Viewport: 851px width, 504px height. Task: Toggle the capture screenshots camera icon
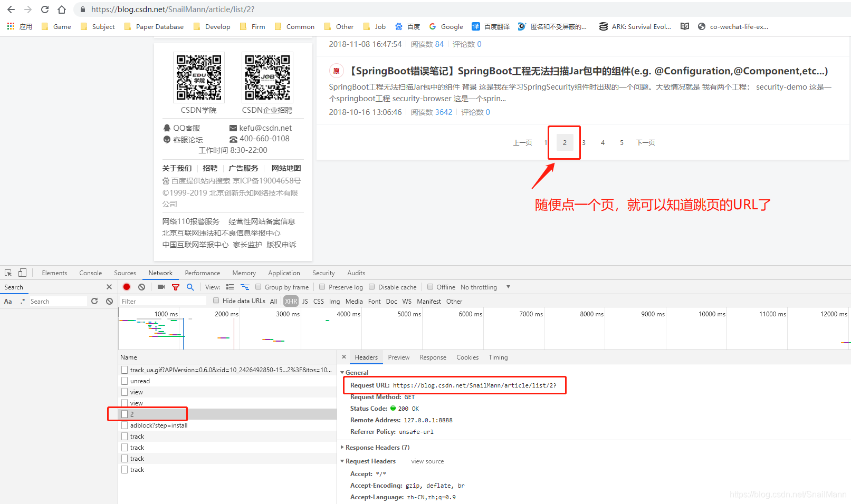(x=161, y=287)
